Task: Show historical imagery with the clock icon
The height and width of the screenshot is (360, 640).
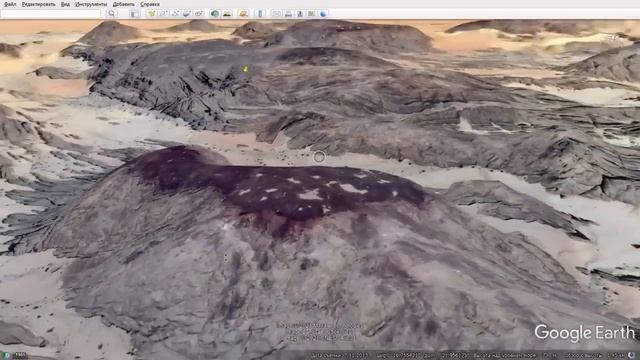Action: 215,13
